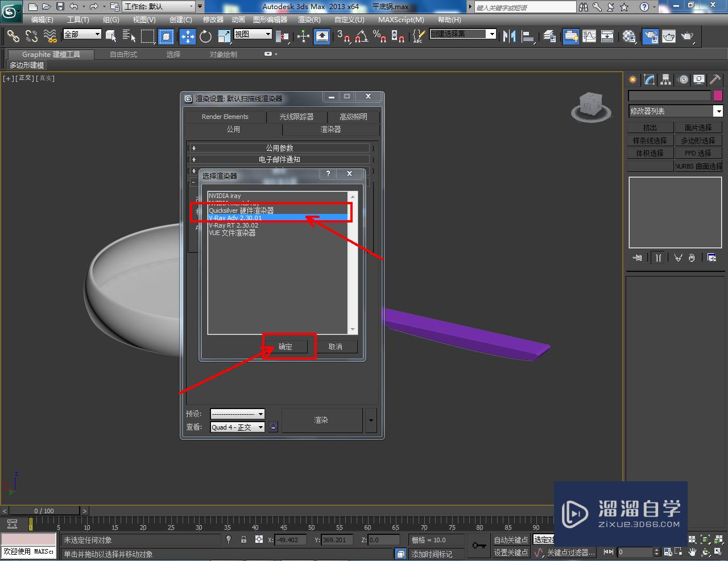The height and width of the screenshot is (561, 728).
Task: Click the New Scene icon
Action: tap(32, 7)
